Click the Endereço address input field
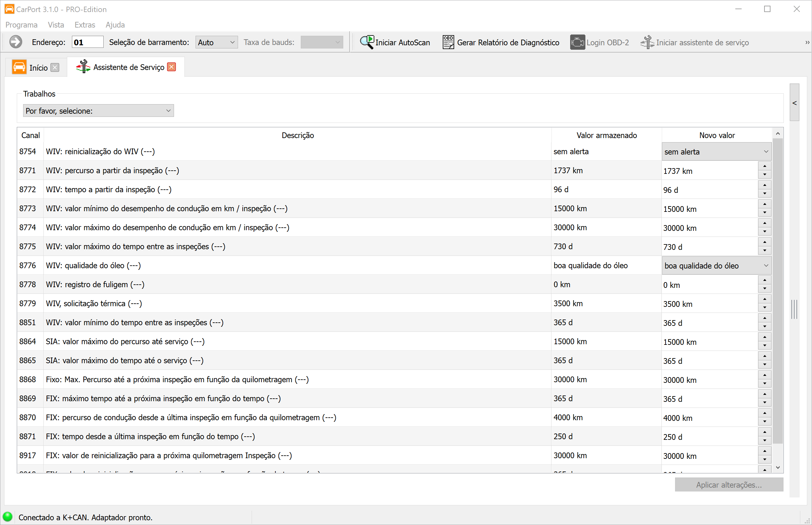The height and width of the screenshot is (525, 812). [88, 42]
